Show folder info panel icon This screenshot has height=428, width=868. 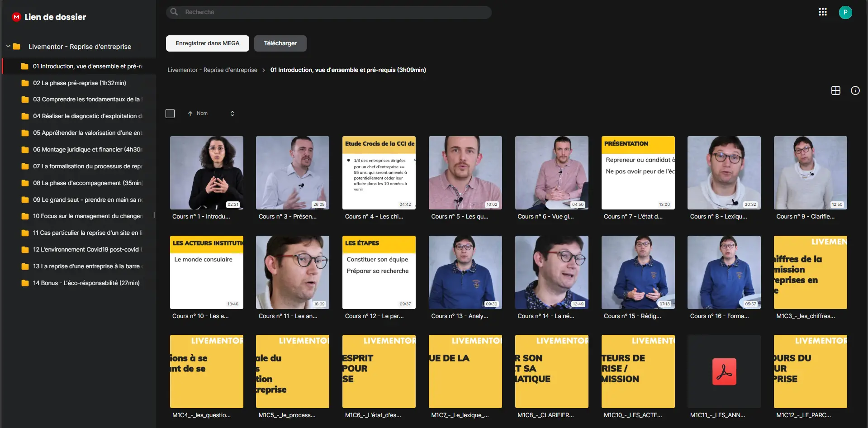(x=855, y=90)
